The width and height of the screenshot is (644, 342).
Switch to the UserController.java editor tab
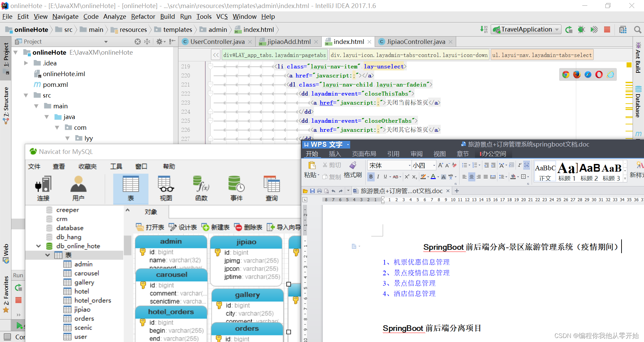(217, 42)
